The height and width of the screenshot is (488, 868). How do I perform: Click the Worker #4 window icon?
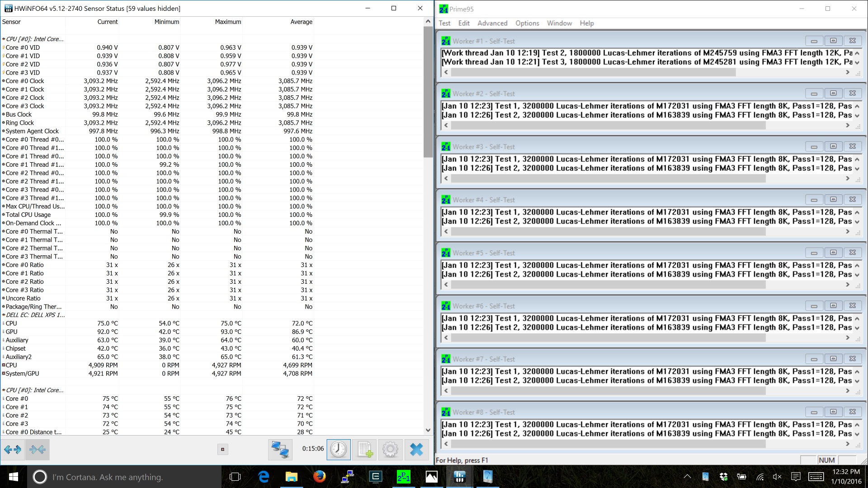click(x=446, y=200)
